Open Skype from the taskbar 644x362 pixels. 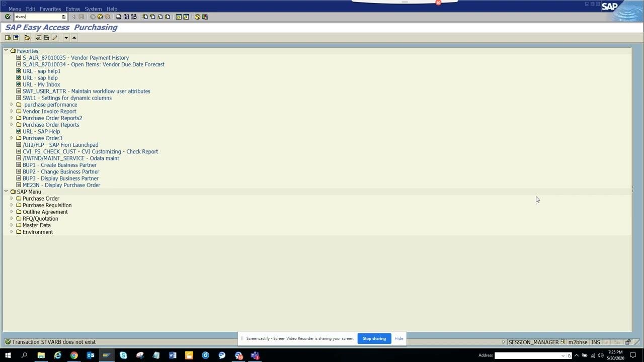[123, 355]
